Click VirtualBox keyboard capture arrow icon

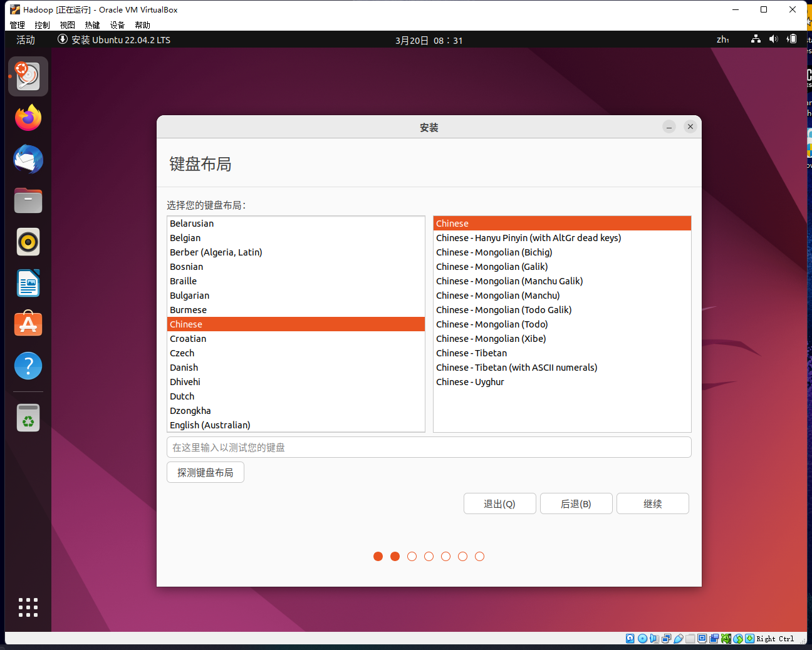point(749,639)
